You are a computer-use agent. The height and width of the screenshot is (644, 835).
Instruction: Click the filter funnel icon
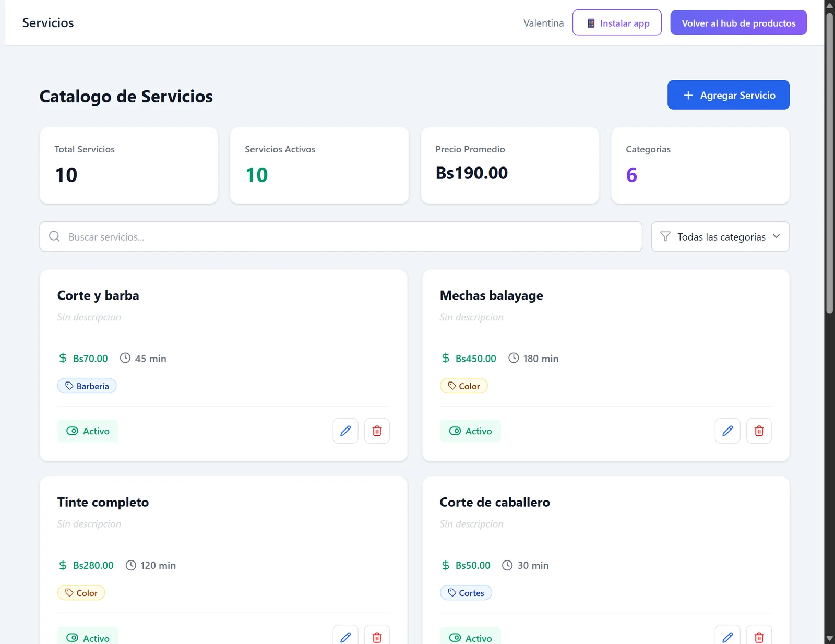(665, 236)
